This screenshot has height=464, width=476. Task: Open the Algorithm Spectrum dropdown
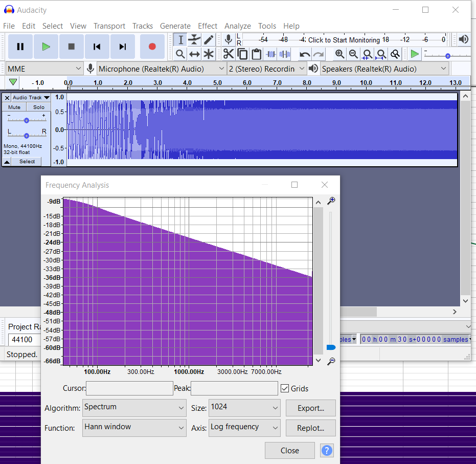click(134, 408)
